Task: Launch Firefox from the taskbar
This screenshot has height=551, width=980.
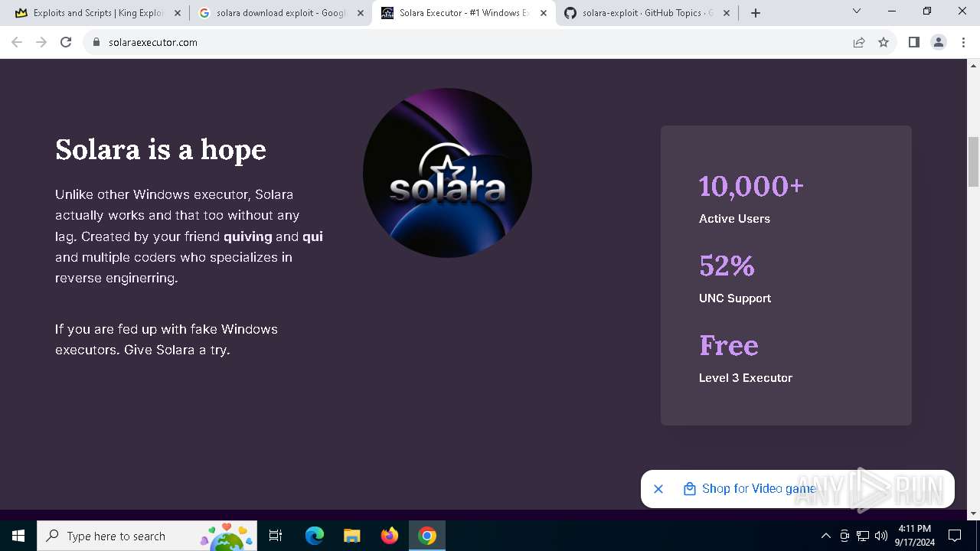Action: click(390, 536)
